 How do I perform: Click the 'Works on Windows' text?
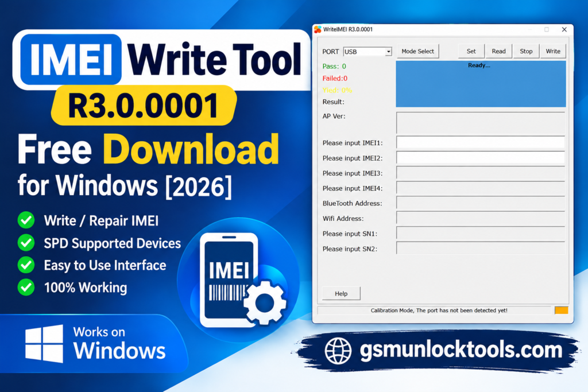[119, 343]
